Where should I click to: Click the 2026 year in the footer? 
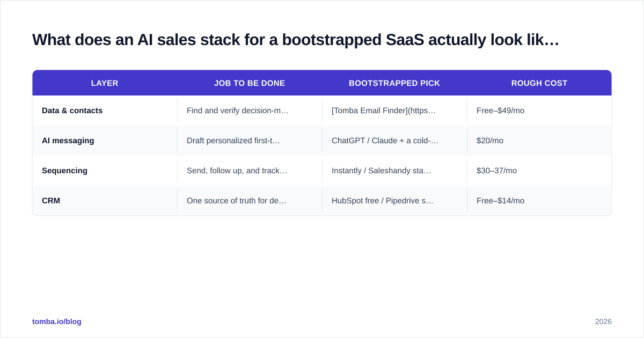(x=603, y=321)
